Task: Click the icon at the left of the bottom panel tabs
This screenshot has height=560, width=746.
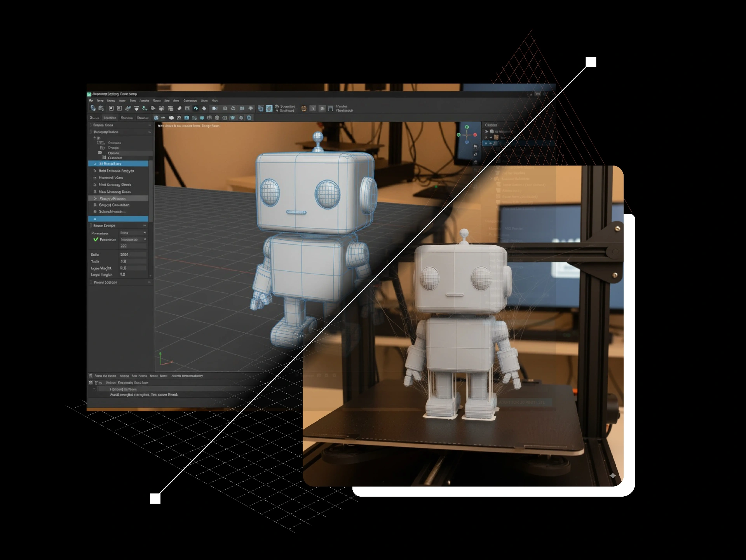Action: tap(91, 376)
